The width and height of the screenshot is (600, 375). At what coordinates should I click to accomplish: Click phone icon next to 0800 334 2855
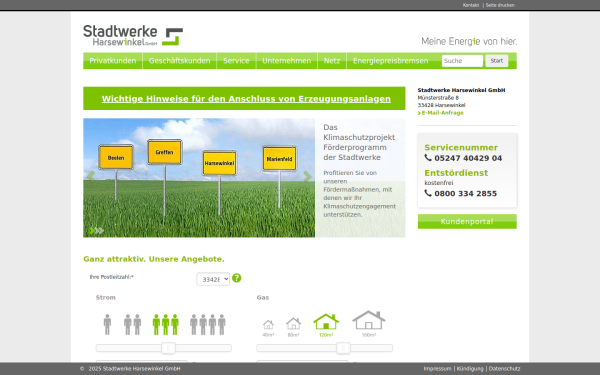[x=428, y=193]
